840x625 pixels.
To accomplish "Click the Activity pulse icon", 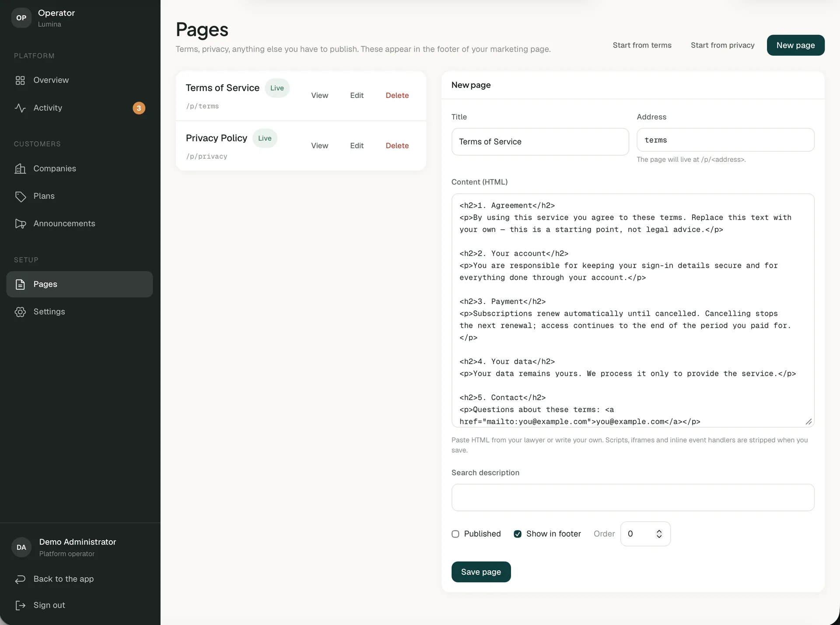I will coord(20,108).
